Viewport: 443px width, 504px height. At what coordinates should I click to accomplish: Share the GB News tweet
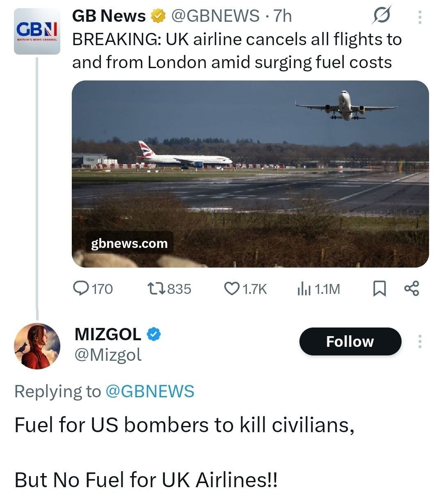pos(411,289)
